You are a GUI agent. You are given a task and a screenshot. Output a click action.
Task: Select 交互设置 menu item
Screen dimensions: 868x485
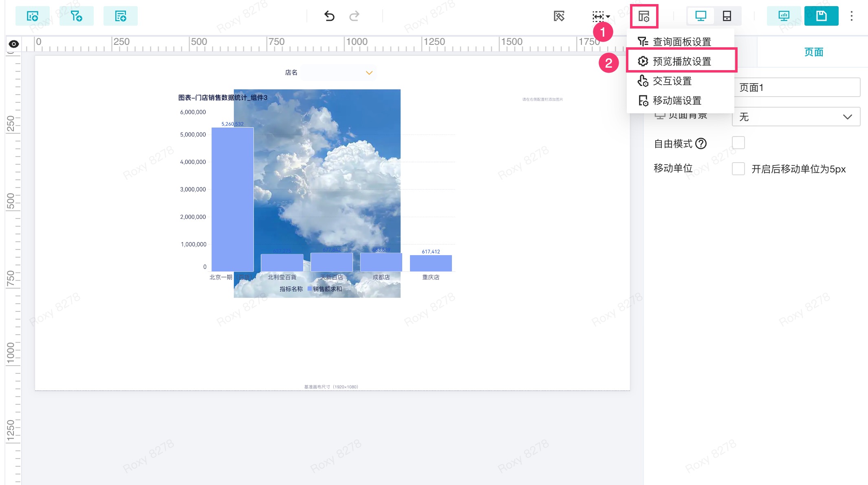tap(672, 81)
